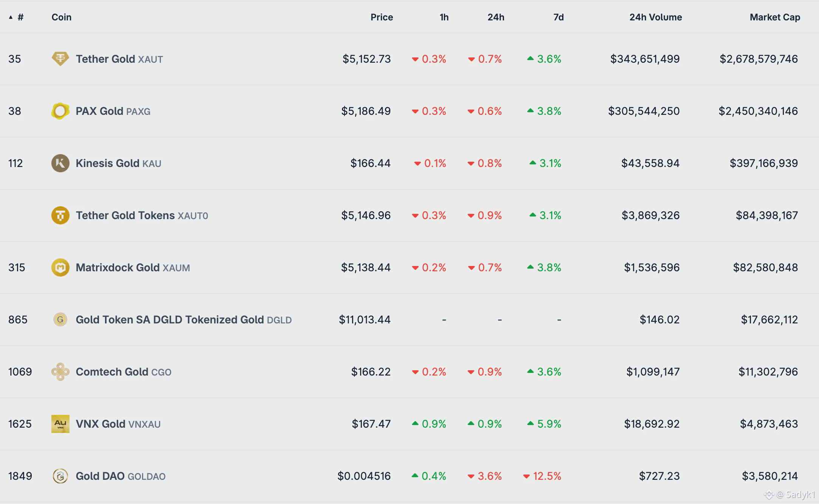819x504 pixels.
Task: Click the Coin column header
Action: (x=62, y=17)
